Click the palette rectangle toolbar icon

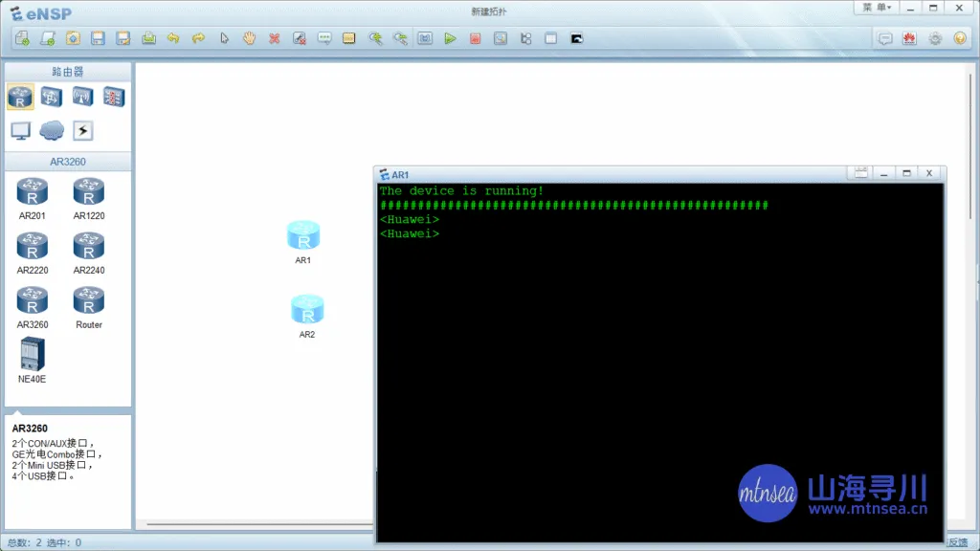pyautogui.click(x=348, y=38)
